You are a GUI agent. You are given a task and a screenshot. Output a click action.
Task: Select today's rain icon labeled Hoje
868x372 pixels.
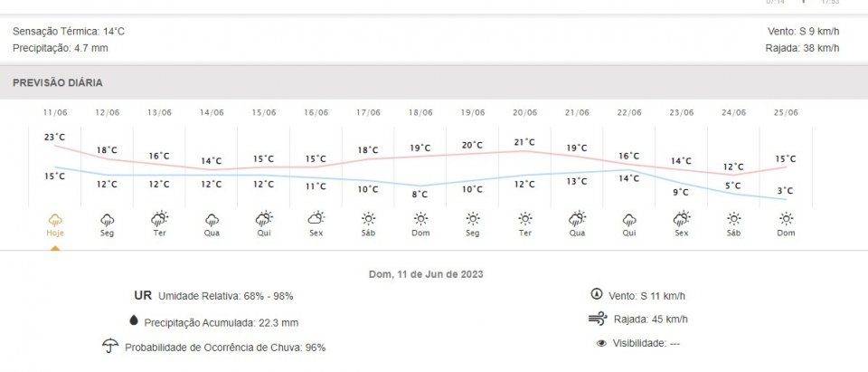coord(55,219)
